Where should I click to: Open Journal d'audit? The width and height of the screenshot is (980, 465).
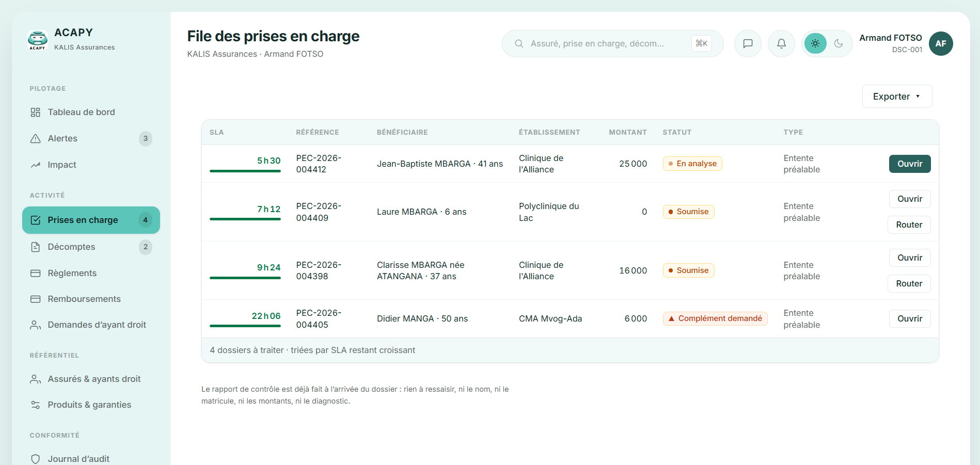point(91,459)
